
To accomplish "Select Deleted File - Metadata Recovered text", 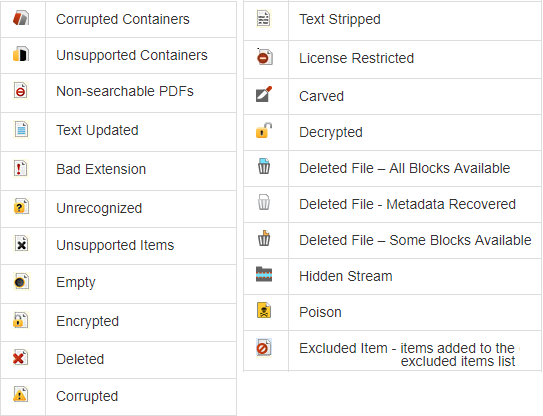I will click(407, 204).
